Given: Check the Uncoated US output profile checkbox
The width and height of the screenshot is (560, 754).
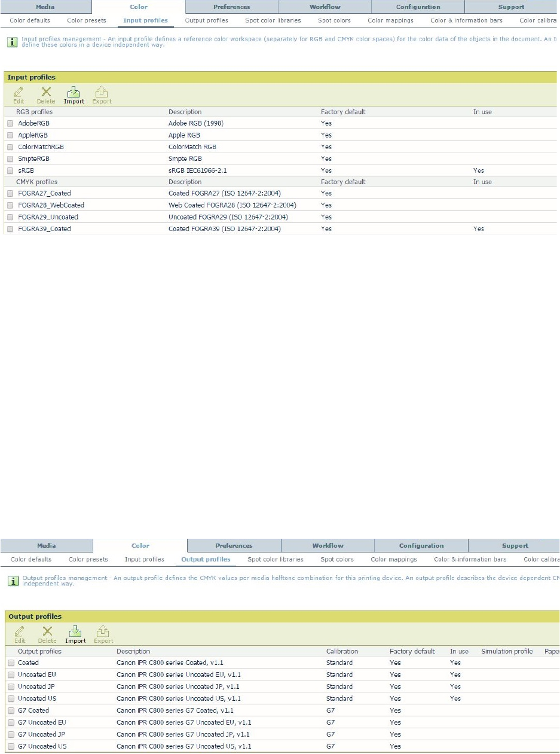Looking at the screenshot, I should tap(11, 699).
